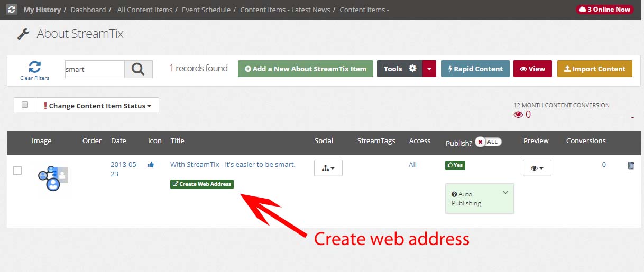This screenshot has height=272, width=644.
Task: Click in the search field containing smart
Action: (x=95, y=69)
